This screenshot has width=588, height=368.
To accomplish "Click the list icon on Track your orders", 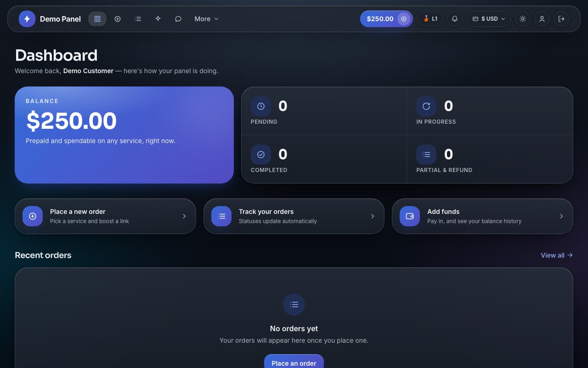I will pyautogui.click(x=221, y=216).
